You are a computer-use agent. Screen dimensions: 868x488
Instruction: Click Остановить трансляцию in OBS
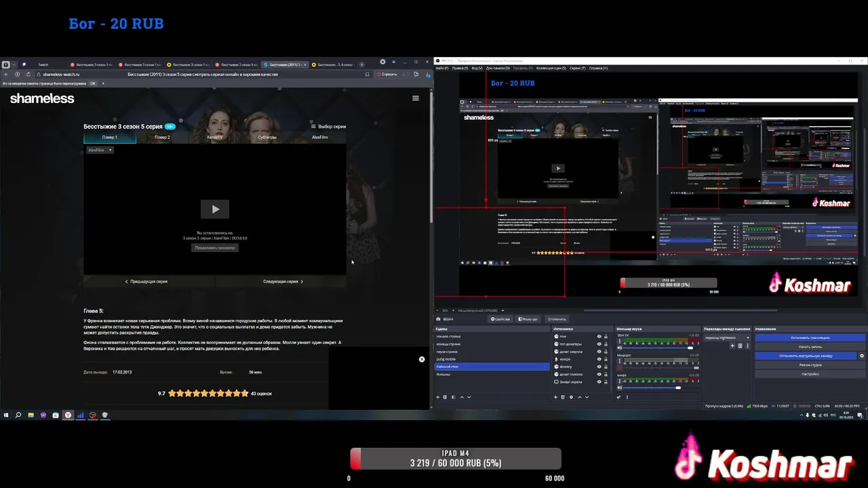[810, 338]
